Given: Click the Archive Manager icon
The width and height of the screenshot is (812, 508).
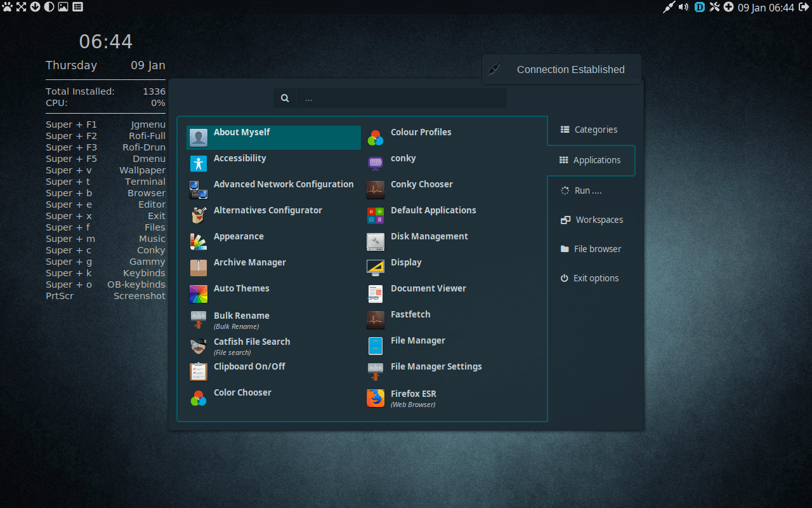Looking at the screenshot, I should tap(199, 267).
